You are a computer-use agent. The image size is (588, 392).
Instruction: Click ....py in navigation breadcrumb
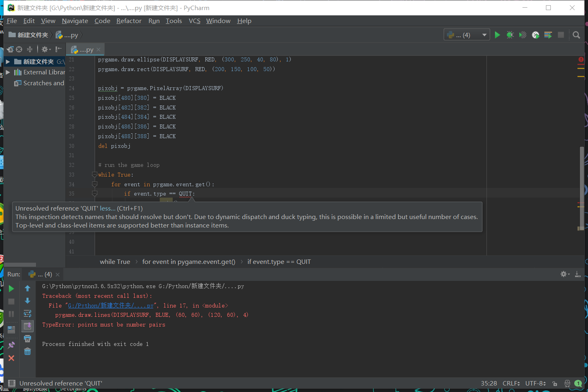67,35
